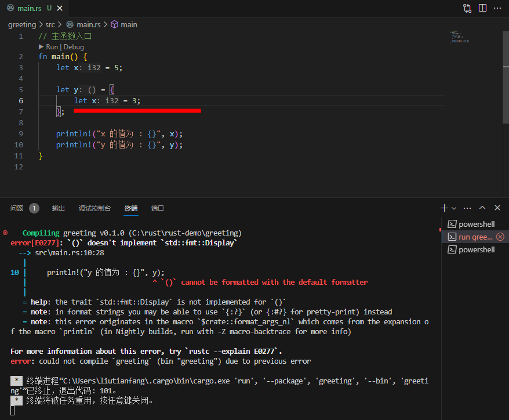509x420 pixels.
Task: Open editor more actions ellipsis
Action: [497, 8]
